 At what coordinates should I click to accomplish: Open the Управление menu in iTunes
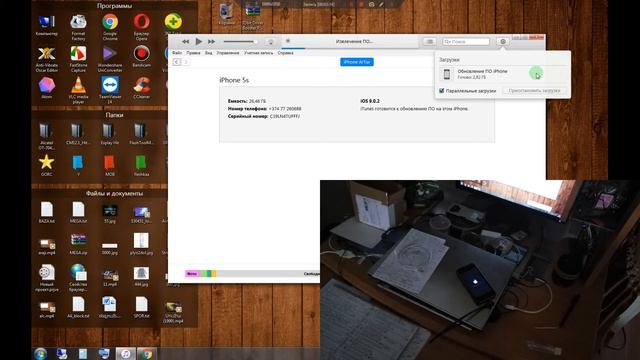(x=228, y=53)
